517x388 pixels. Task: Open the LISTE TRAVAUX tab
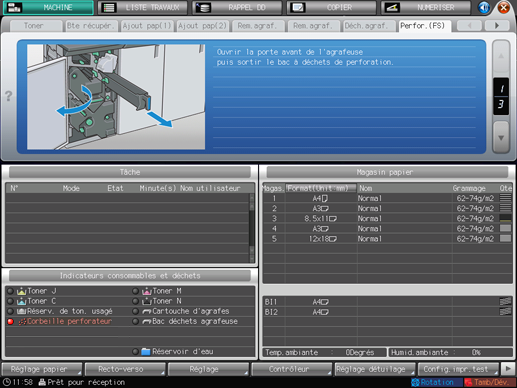[x=143, y=7]
